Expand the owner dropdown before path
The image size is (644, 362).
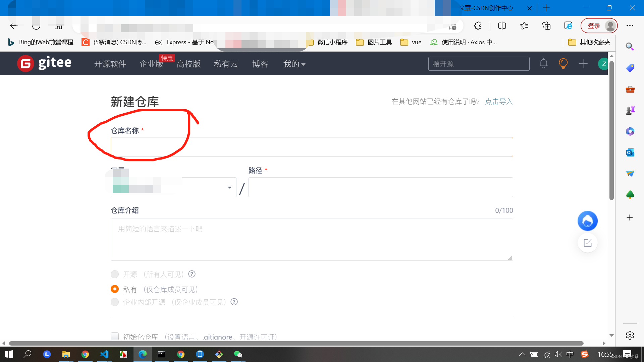point(229,187)
